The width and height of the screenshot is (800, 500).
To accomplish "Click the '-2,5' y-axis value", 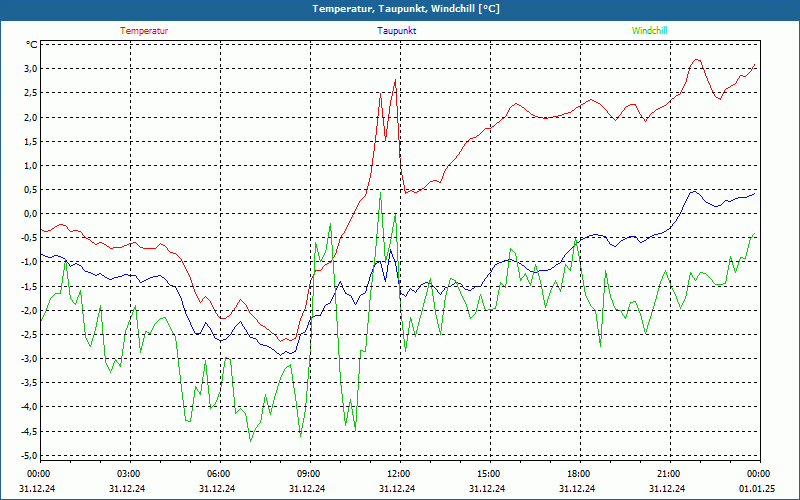I will (29, 335).
